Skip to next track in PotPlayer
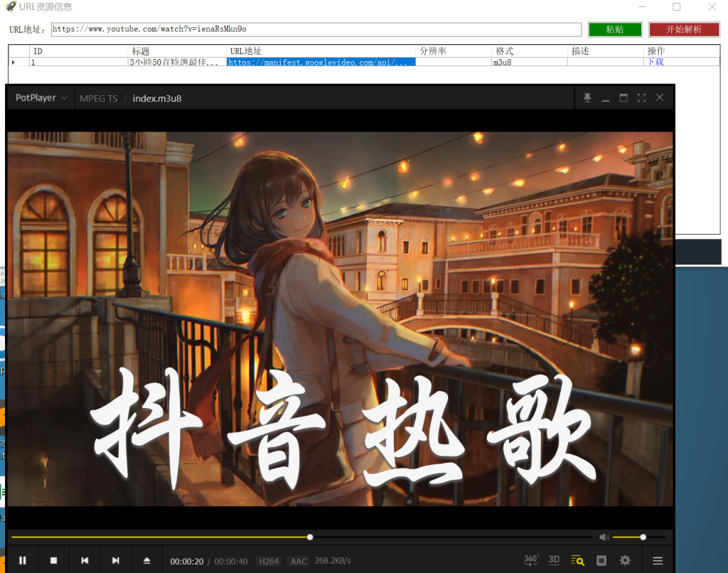Screen dimensions: 728x573 (116, 560)
